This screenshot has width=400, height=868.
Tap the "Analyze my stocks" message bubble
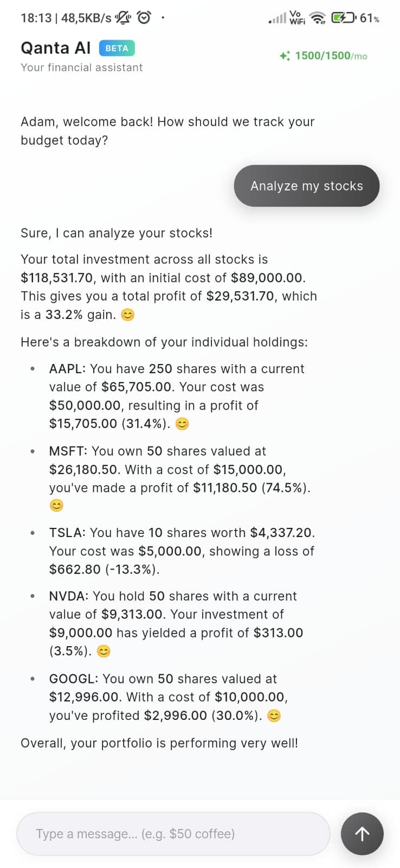point(307,186)
